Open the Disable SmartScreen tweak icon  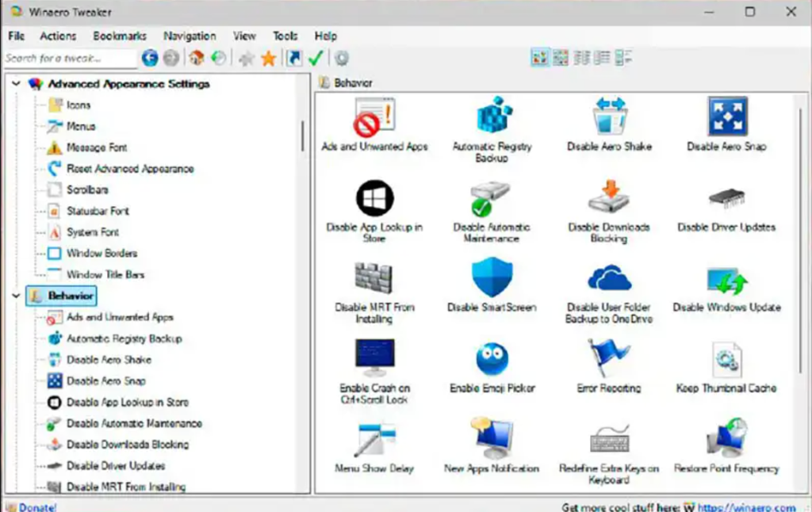click(x=492, y=278)
